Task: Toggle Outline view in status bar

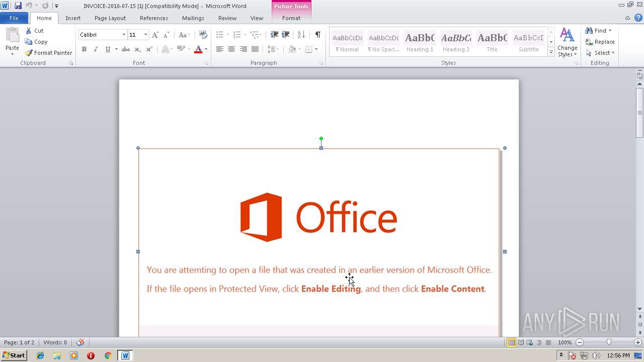Action: click(x=539, y=342)
